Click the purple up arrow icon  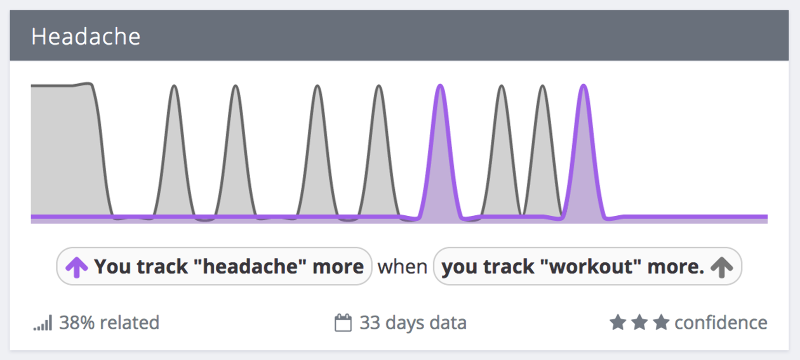(x=77, y=267)
